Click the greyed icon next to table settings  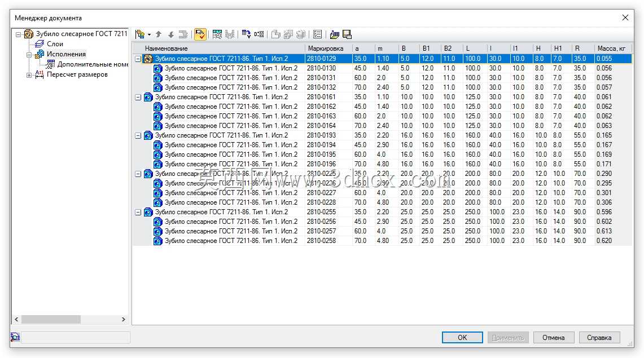coord(230,34)
